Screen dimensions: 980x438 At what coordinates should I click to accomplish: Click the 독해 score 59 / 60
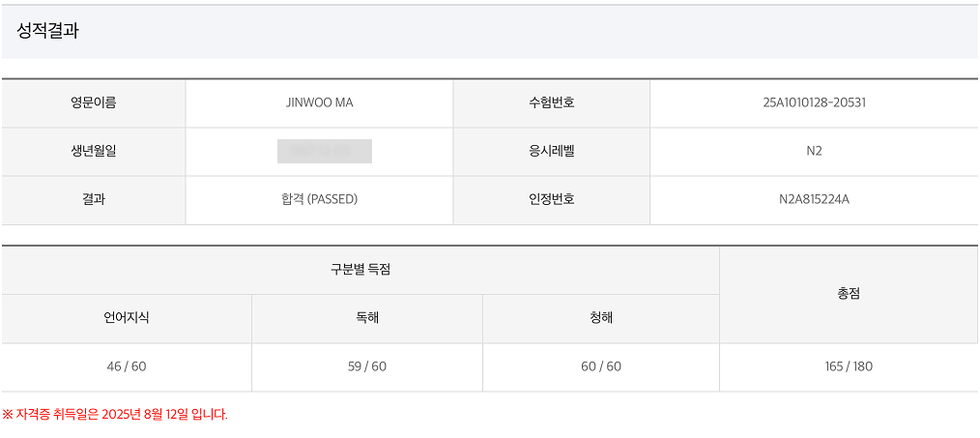pos(366,366)
